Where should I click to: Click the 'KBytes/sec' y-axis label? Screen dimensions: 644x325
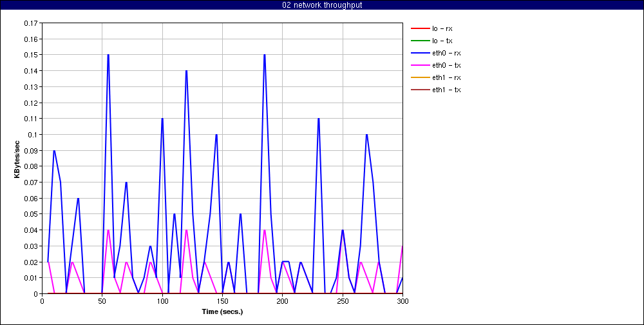click(x=17, y=159)
